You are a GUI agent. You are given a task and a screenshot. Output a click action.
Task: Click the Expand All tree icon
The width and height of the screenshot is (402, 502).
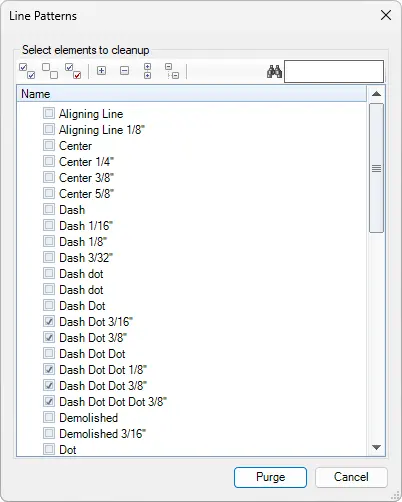tap(147, 71)
